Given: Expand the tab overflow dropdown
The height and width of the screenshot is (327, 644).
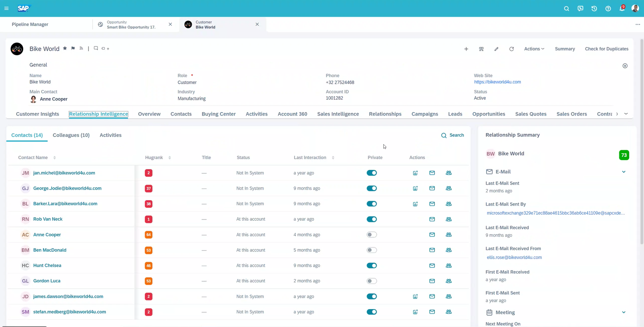Looking at the screenshot, I should coord(626,114).
